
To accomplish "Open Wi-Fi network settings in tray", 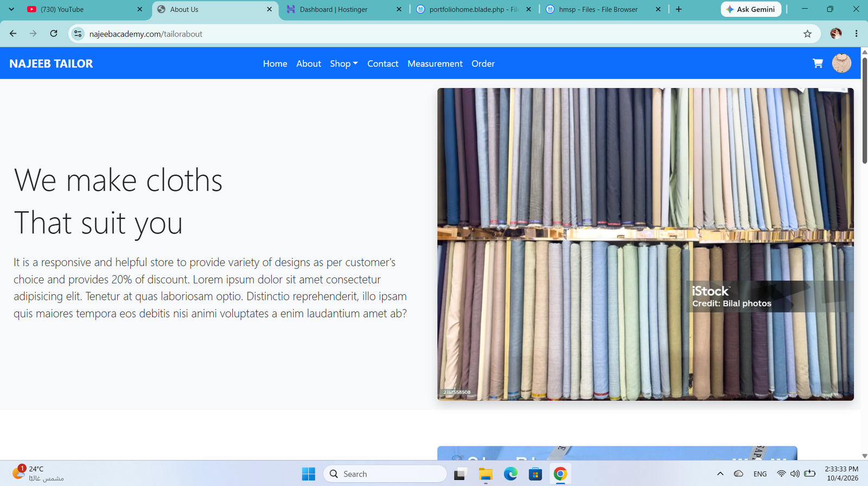I will click(x=781, y=474).
